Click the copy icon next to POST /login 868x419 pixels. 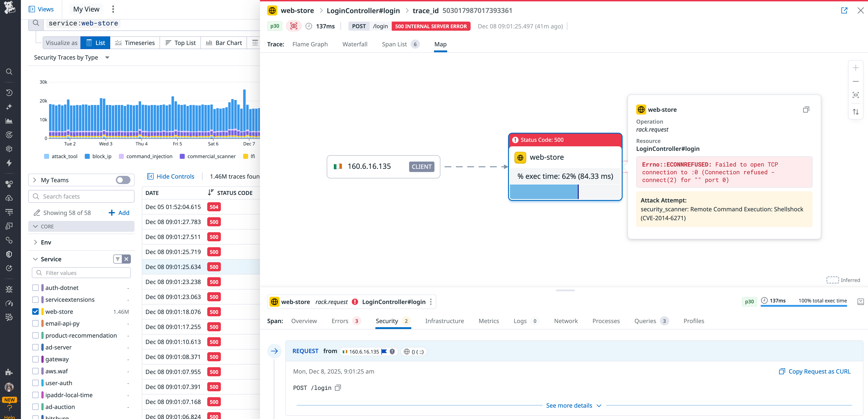[x=338, y=388]
